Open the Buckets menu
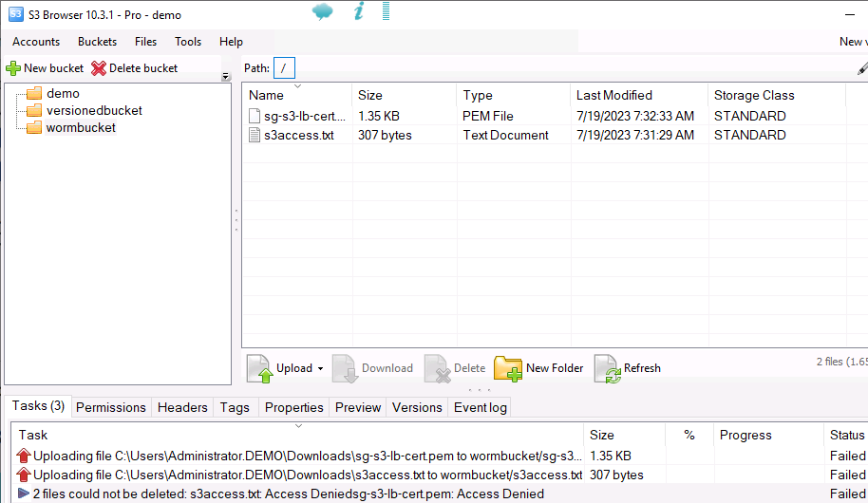 (98, 42)
